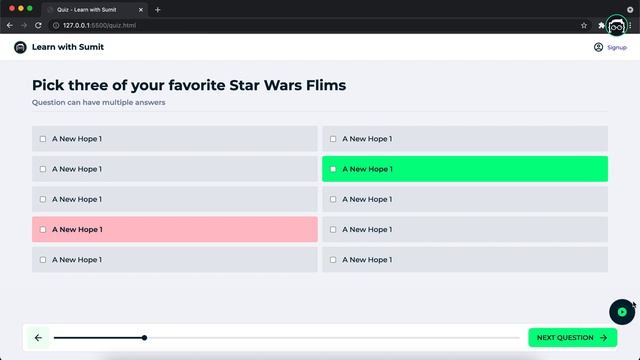Close the Quiz - Learn with Sumit tab
Viewport: 640px width, 360px height.
(141, 9)
